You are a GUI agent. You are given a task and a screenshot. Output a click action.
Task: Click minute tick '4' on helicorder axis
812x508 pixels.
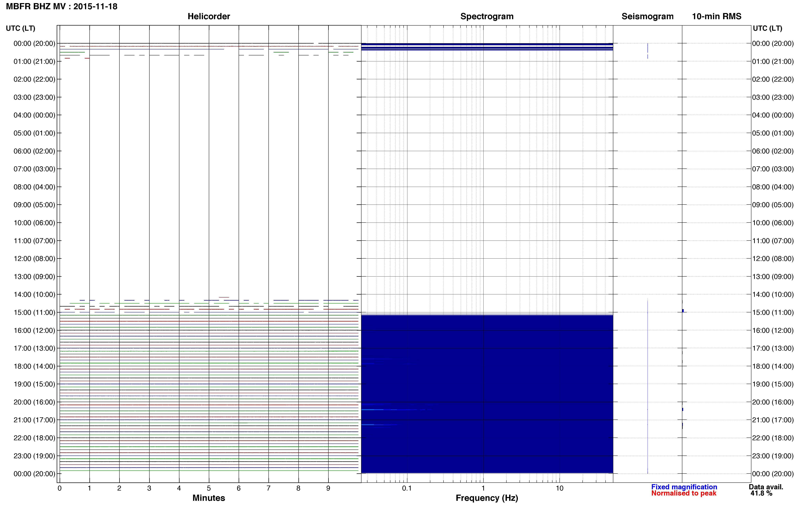pyautogui.click(x=179, y=488)
